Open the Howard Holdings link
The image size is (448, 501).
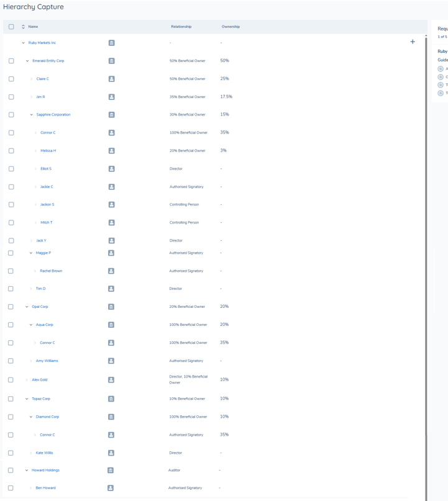pos(45,471)
